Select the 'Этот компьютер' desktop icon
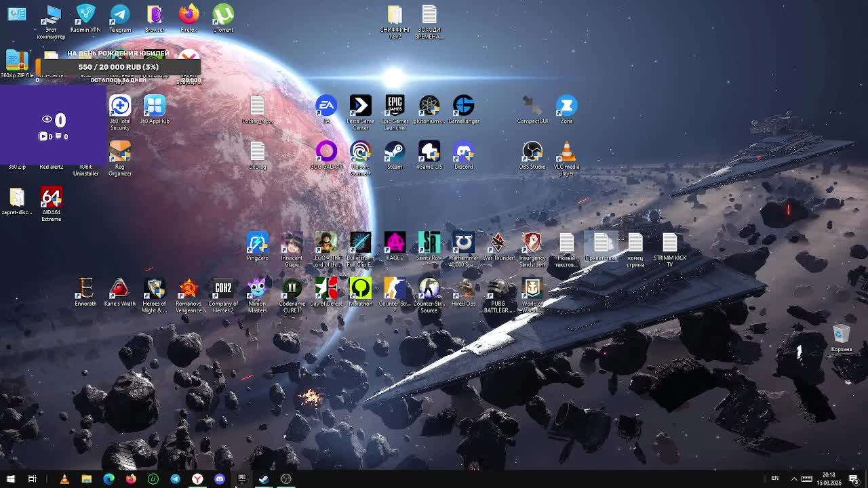The width and height of the screenshot is (868, 488). coord(51,22)
